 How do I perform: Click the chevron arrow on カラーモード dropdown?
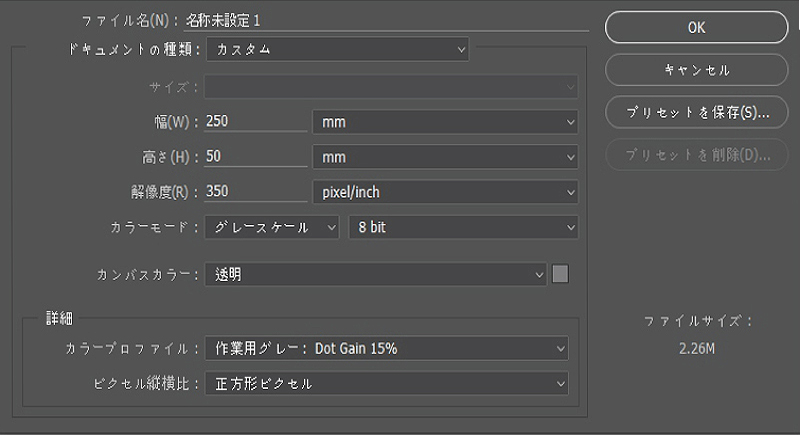pos(332,228)
